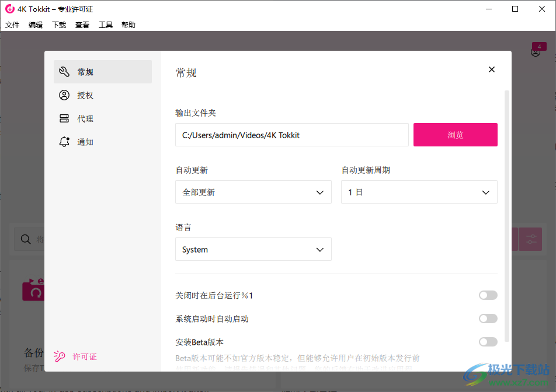Click the user account icon with badge 4
This screenshot has height=392, width=556.
(x=536, y=52)
